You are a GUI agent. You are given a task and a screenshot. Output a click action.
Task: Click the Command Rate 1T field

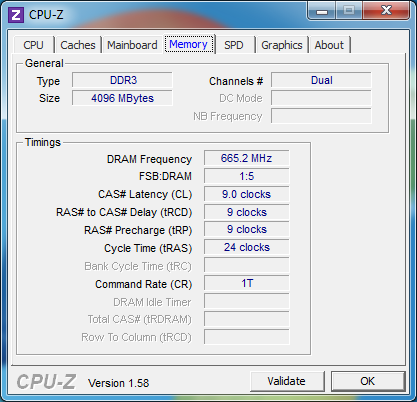(x=246, y=283)
